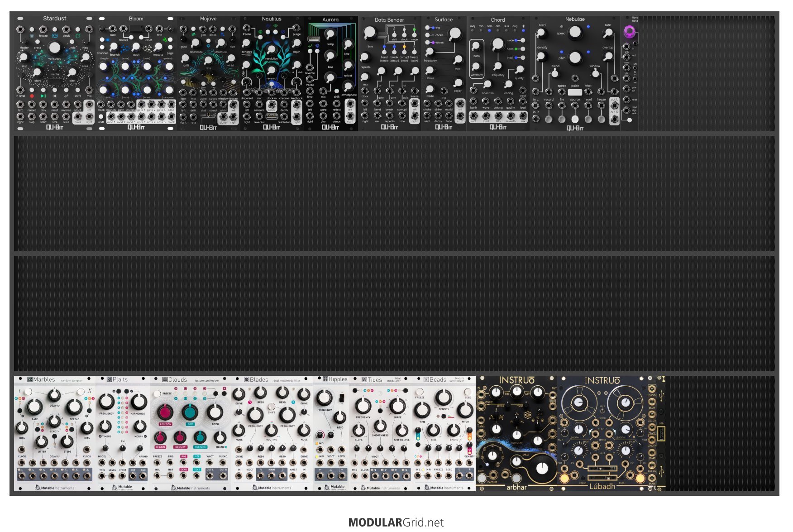The width and height of the screenshot is (793, 532).
Task: Click the QU-BIT logo on the Chord module
Action: tap(498, 127)
